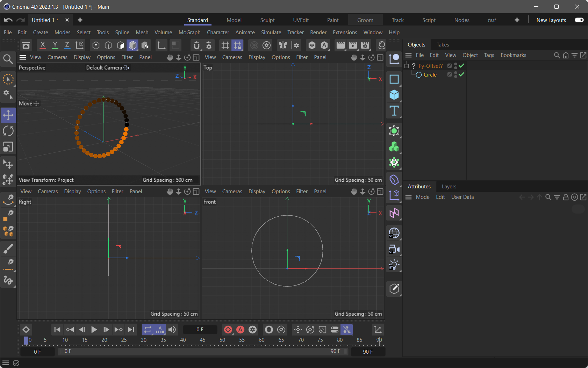This screenshot has height=368, width=588.
Task: Open the Simulate menu
Action: click(271, 33)
